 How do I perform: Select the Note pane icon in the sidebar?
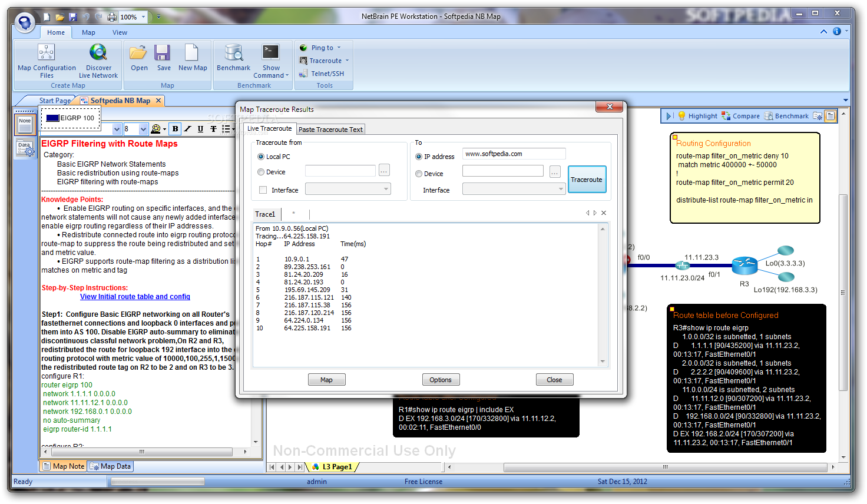click(25, 124)
